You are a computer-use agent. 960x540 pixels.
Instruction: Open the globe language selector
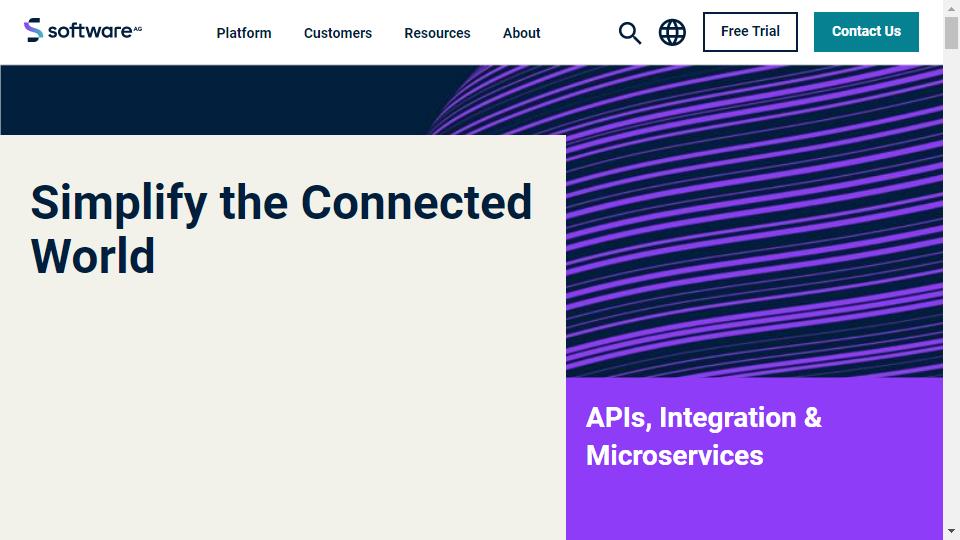point(672,32)
